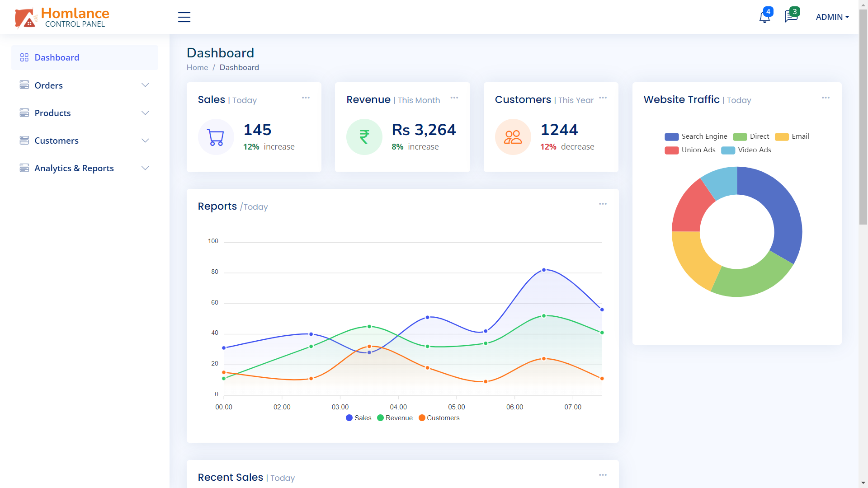The width and height of the screenshot is (868, 488).
Task: Open the messages icon showing 3 unread
Action: point(790,17)
